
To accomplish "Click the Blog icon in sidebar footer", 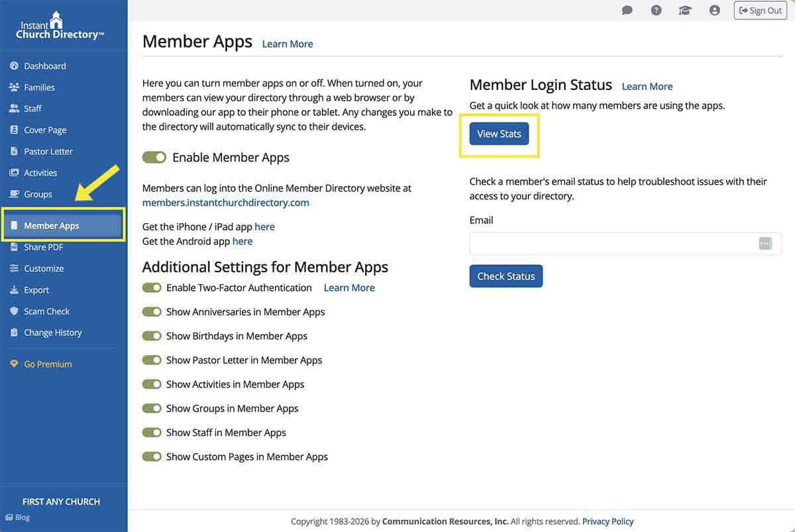I will 9,517.
